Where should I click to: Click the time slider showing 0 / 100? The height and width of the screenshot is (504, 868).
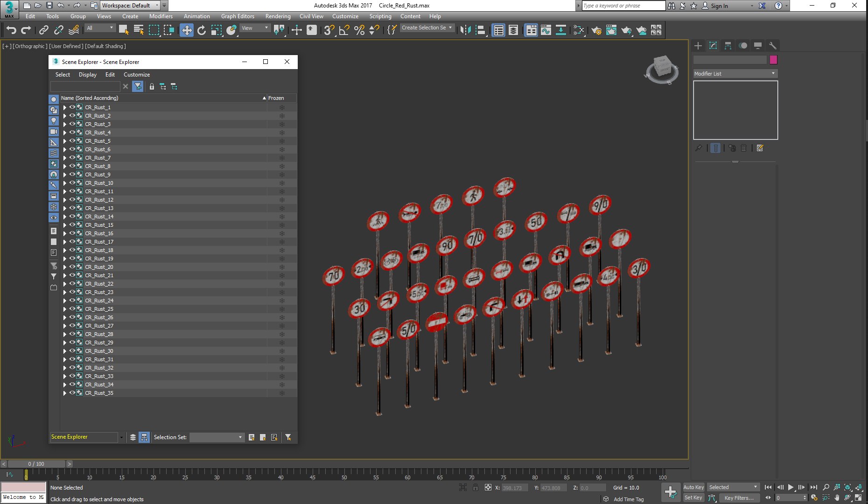coord(36,464)
